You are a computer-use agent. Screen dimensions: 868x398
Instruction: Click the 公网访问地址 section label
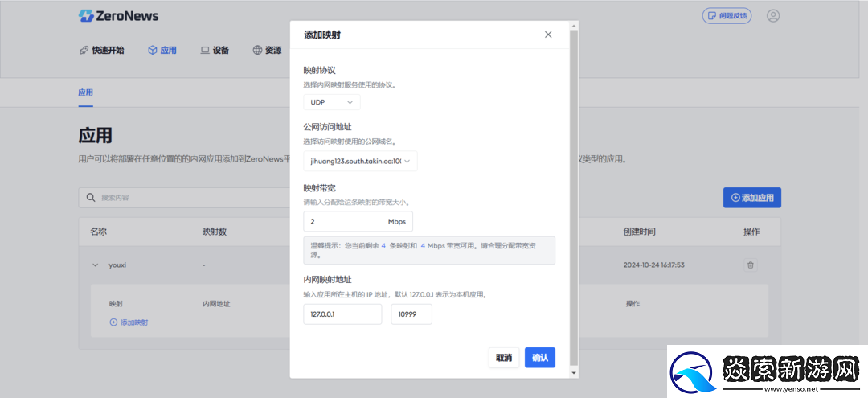(327, 127)
